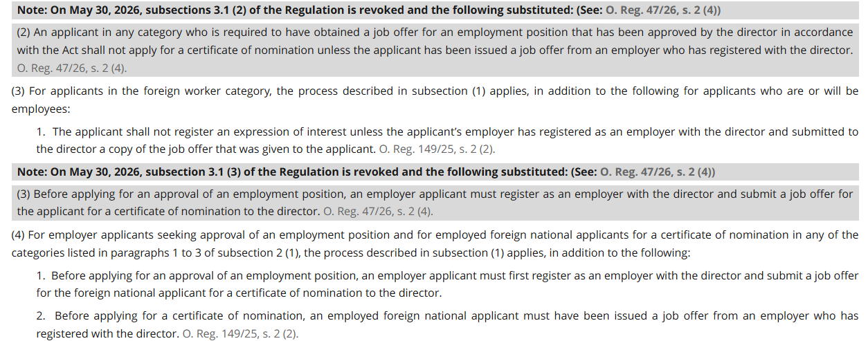Open O. Reg. 149/25 citation after expression of interest paragraph
This screenshot has height=341, width=868.
coord(437,149)
